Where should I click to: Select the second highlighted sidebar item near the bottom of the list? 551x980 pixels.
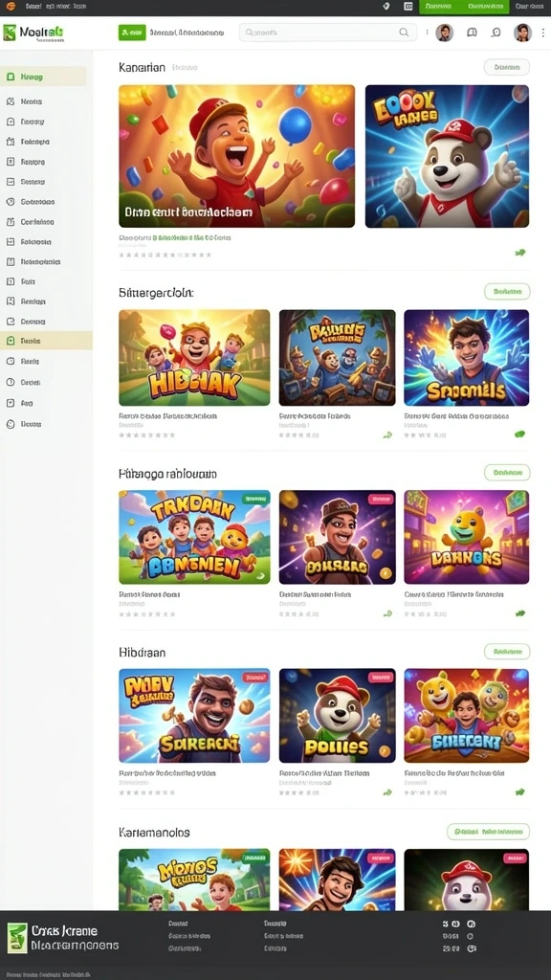point(46,342)
